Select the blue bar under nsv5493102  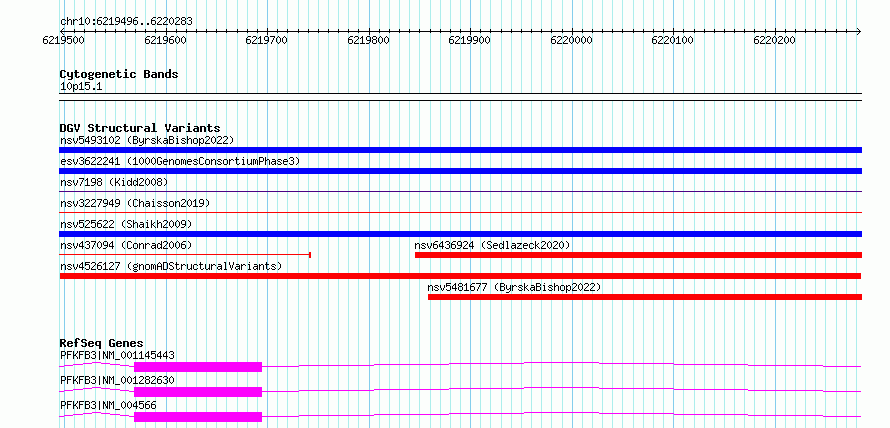tap(460, 150)
